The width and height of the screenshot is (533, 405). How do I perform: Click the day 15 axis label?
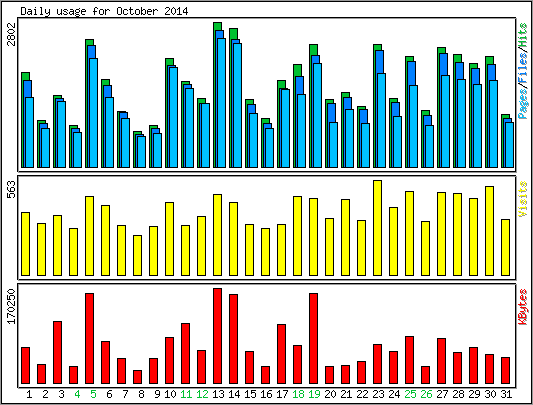[250, 394]
